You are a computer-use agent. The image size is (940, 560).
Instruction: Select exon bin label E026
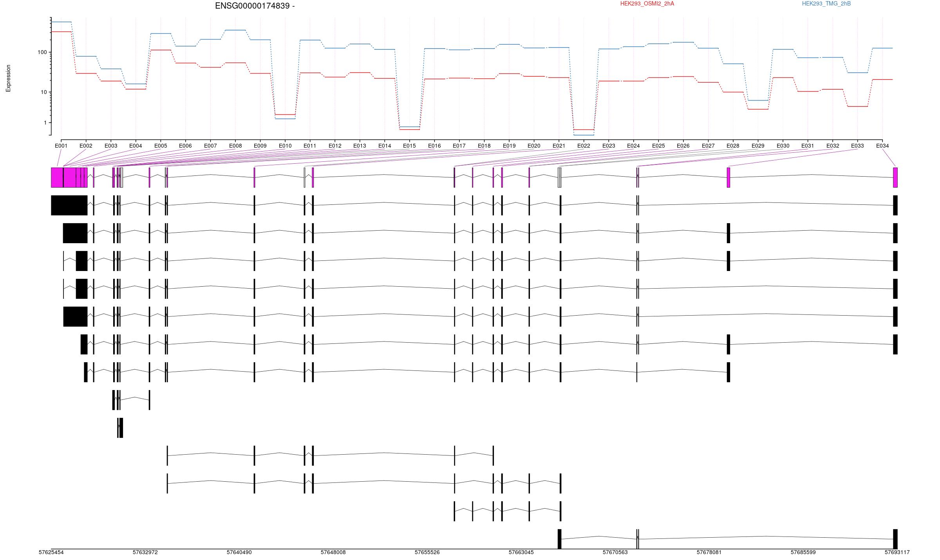pyautogui.click(x=683, y=146)
